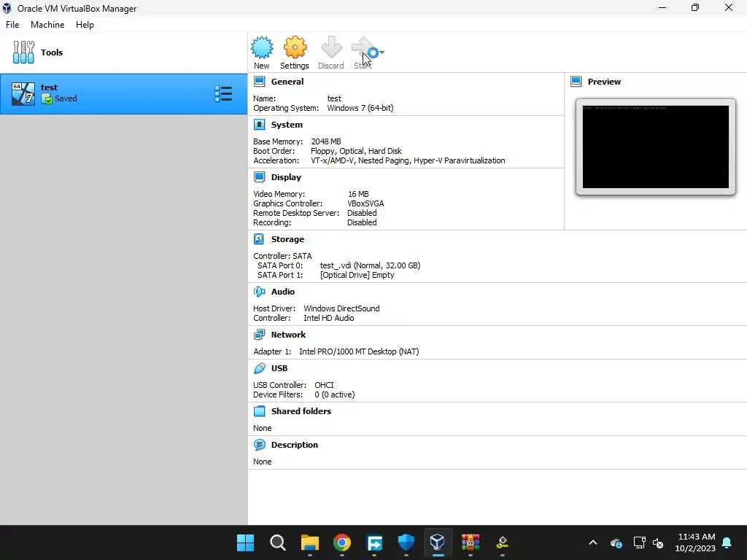Image resolution: width=747 pixels, height=560 pixels.
Task: Open WinRAR from the taskbar
Action: (x=471, y=542)
